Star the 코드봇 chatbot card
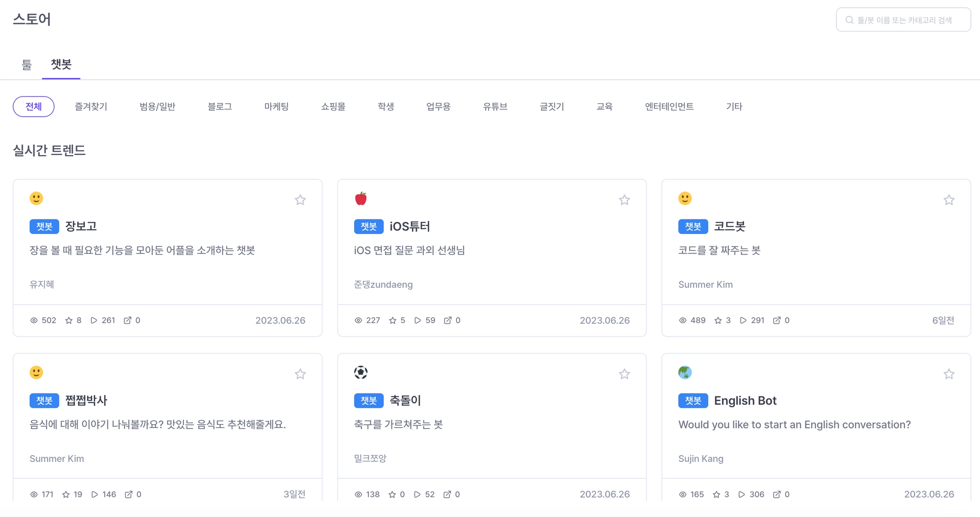This screenshot has height=517, width=980. pyautogui.click(x=948, y=200)
